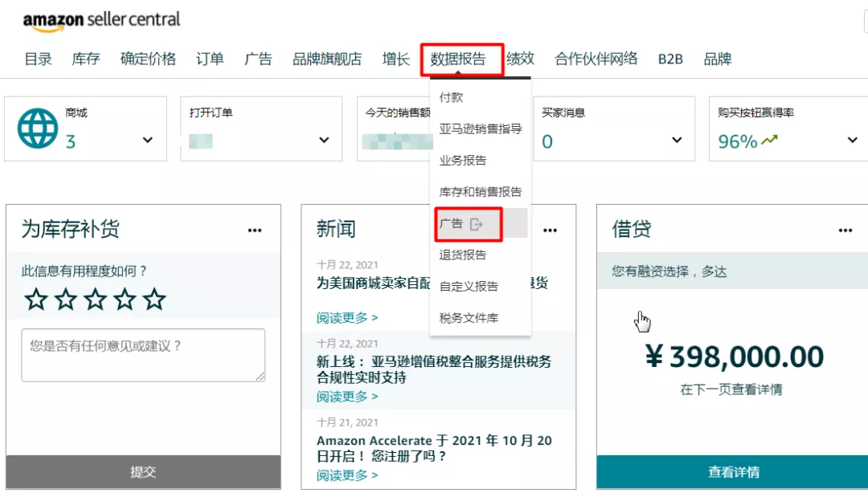Open the 新上线：亚马逊增值税整合服务 headline
The height and width of the screenshot is (493, 868).
[x=434, y=369]
